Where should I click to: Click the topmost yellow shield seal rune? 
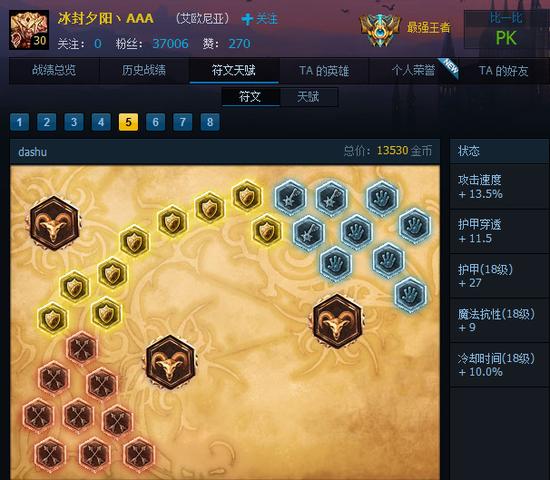point(247,196)
